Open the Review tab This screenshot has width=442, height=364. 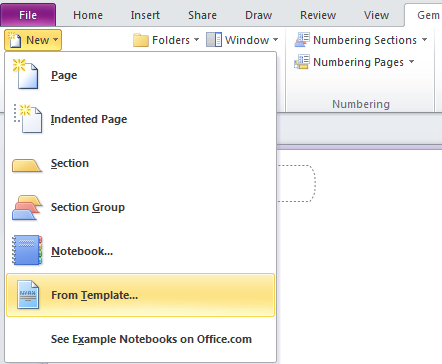tap(318, 15)
